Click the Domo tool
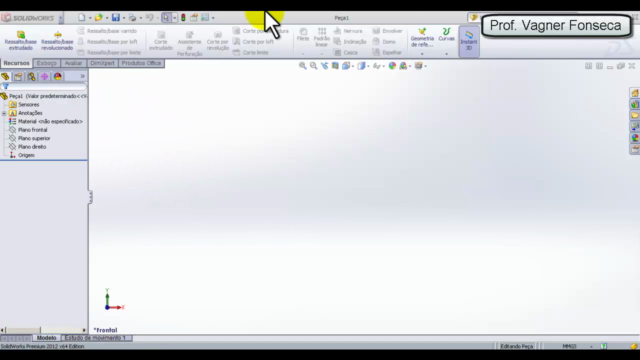Image resolution: width=640 pixels, height=360 pixels. 384,42
